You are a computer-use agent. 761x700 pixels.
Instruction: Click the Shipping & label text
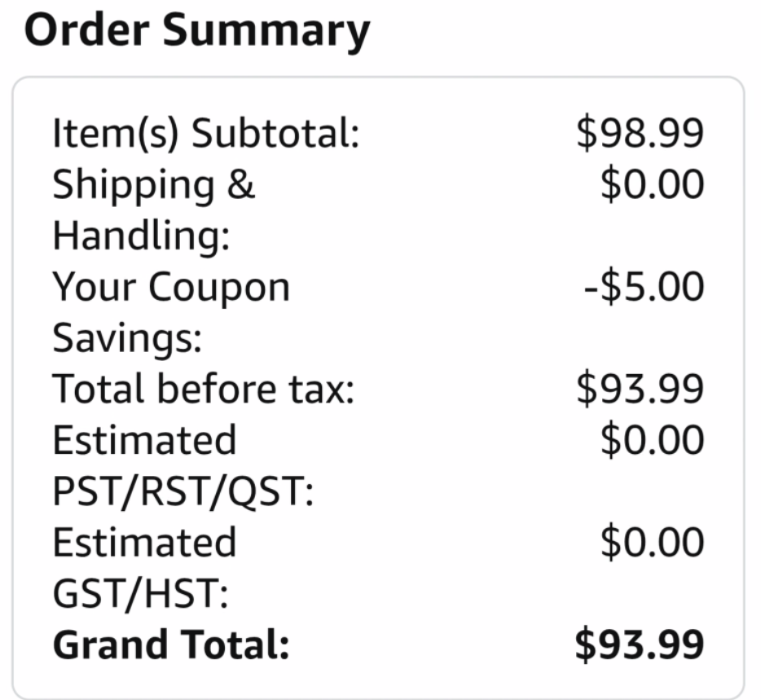(154, 185)
